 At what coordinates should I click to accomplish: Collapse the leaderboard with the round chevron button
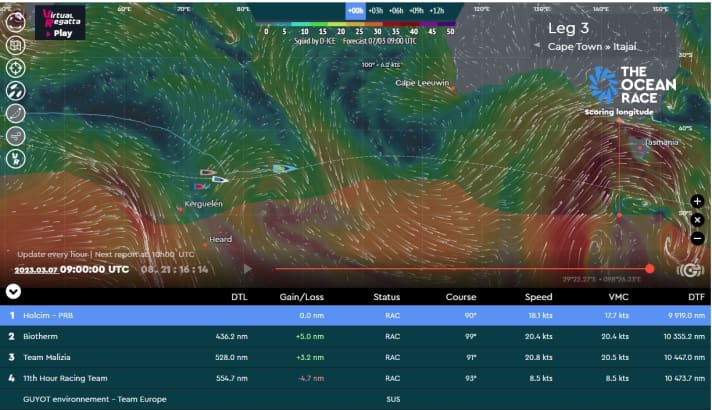click(13, 291)
